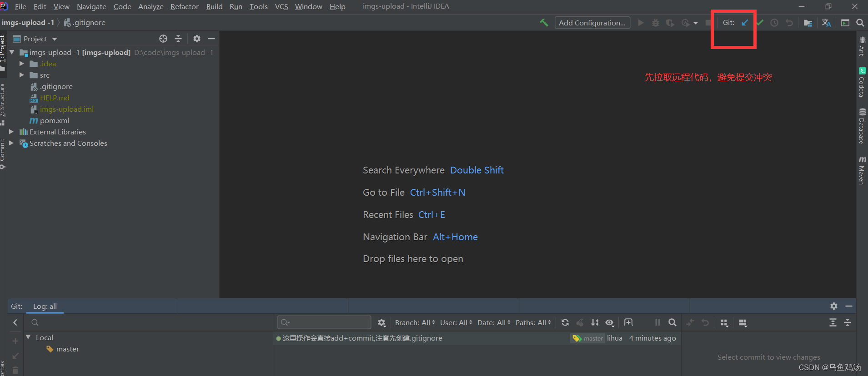The width and height of the screenshot is (868, 376).
Task: Open the File menu
Action: click(x=20, y=6)
